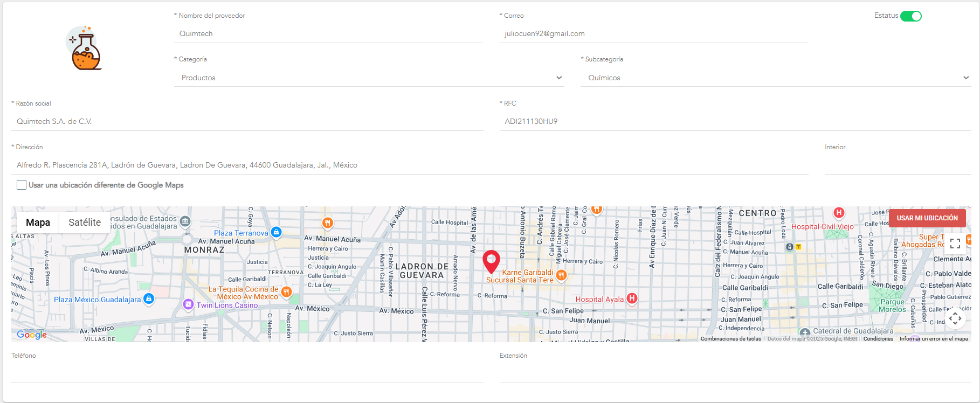Click the RFC input field
The width and height of the screenshot is (980, 403).
pyautogui.click(x=735, y=122)
